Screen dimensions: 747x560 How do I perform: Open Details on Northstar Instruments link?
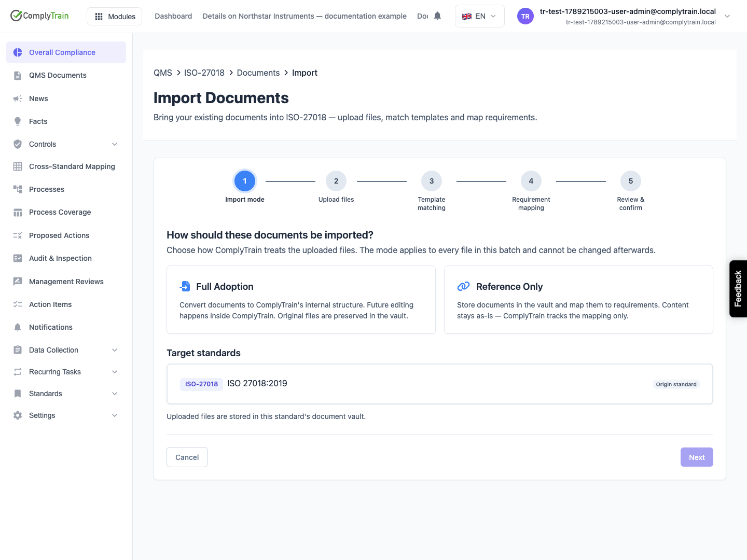tap(305, 16)
